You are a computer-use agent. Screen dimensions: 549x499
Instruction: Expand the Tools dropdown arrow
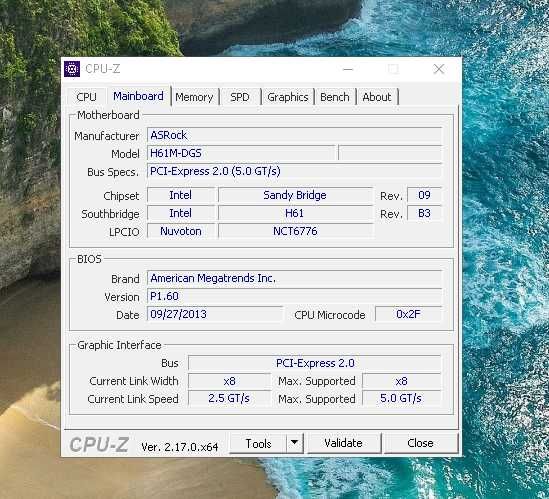[x=295, y=443]
